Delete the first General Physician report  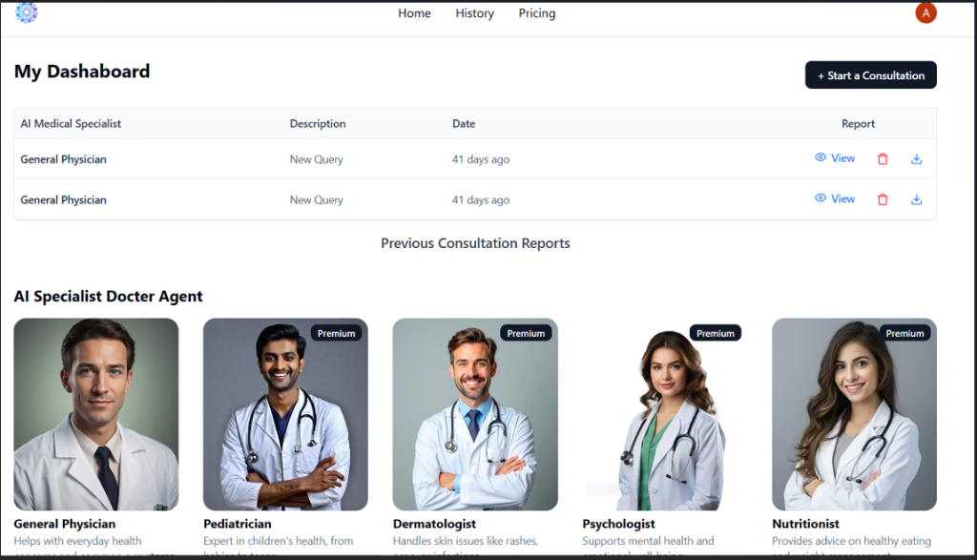pyautogui.click(x=883, y=159)
